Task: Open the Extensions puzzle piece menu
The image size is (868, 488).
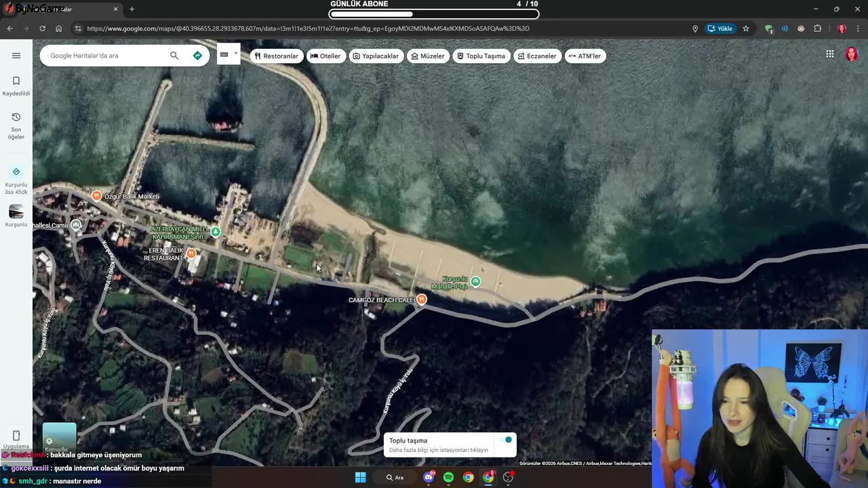Action: [x=817, y=28]
